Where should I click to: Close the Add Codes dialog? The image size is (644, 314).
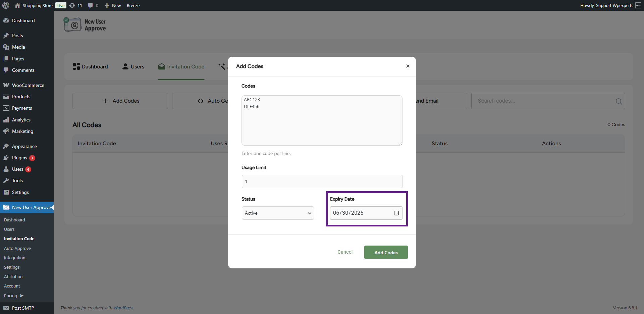408,66
